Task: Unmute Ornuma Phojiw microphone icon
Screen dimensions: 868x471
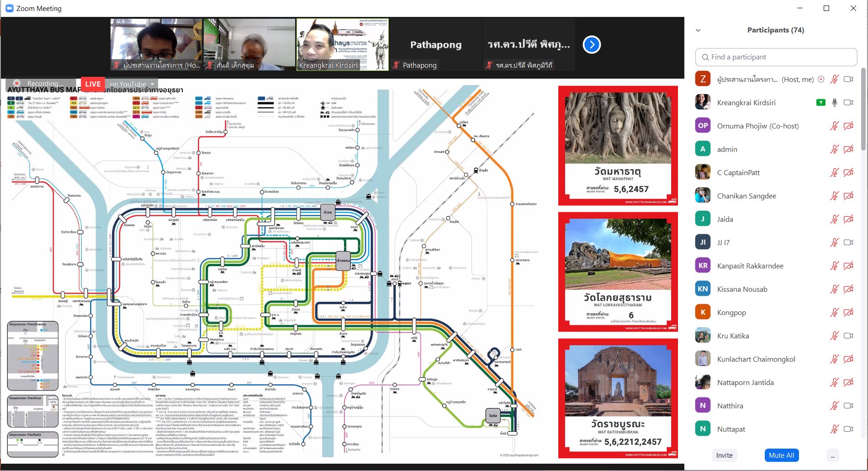Action: click(x=834, y=126)
